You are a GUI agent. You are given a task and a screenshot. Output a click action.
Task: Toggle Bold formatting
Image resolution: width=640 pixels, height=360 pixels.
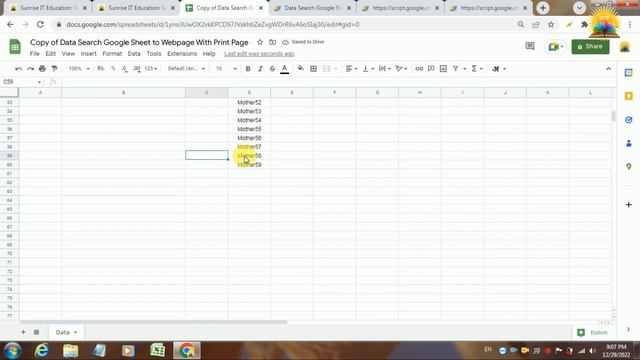(248, 69)
